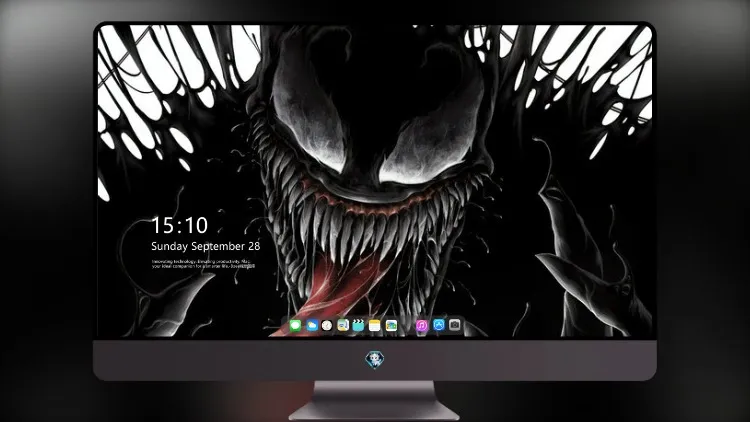The image size is (750, 422).
Task: Open the Maps app in the dock
Action: [x=343, y=326]
